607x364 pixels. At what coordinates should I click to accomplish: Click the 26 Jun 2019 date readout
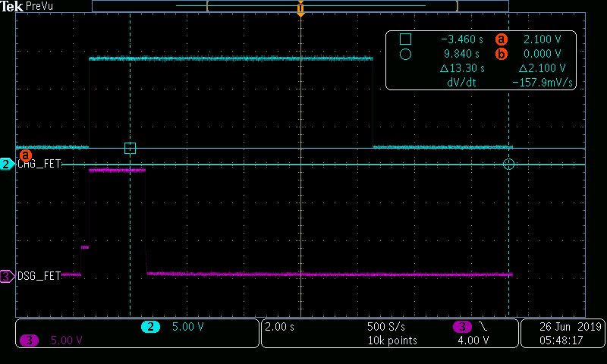tap(571, 327)
